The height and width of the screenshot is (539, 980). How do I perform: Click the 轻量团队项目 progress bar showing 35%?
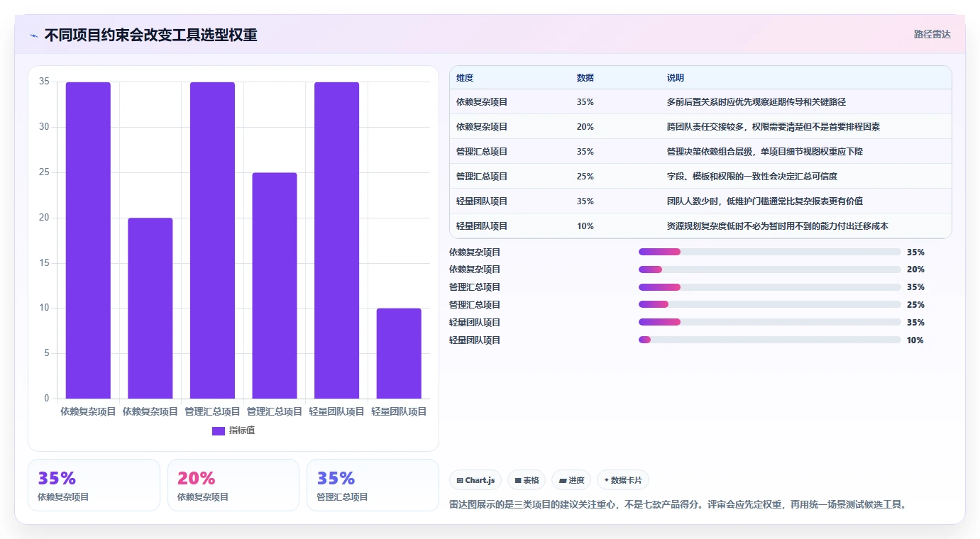click(770, 323)
